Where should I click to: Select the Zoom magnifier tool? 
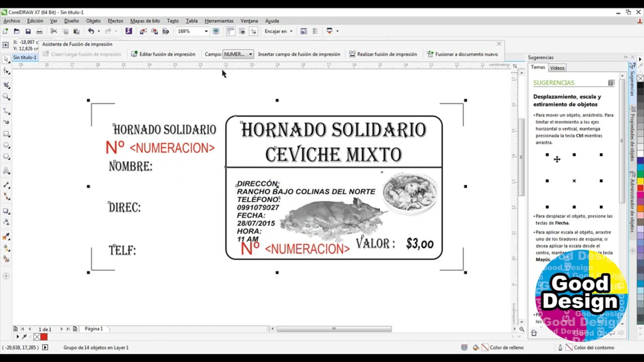[x=7, y=97]
